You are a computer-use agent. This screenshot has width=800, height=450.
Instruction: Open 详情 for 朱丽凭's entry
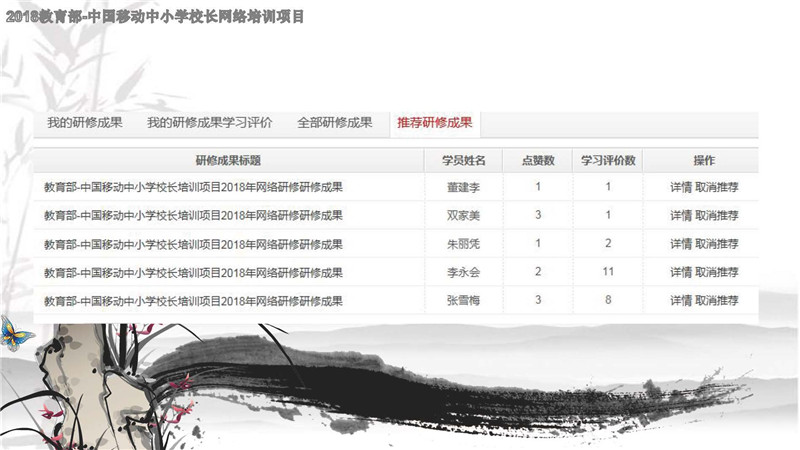(x=681, y=244)
